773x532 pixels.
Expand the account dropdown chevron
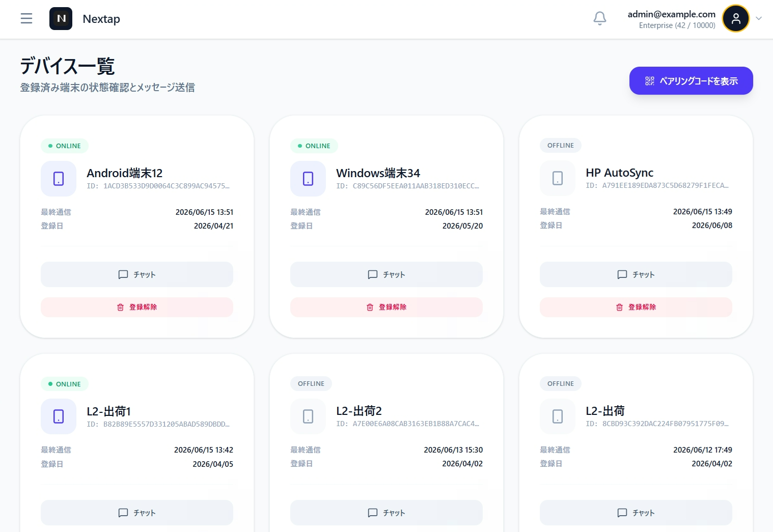pos(759,19)
